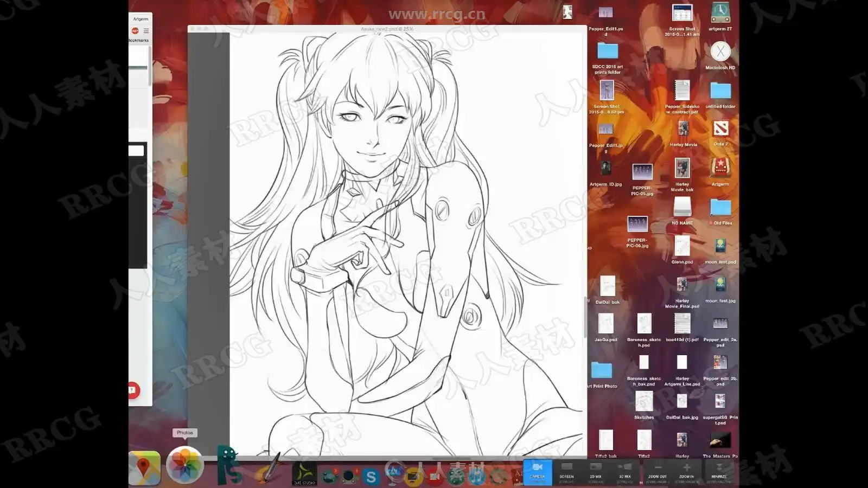This screenshot has height=488, width=868.
Task: Select the untitled folder on the desktop
Action: click(x=720, y=91)
